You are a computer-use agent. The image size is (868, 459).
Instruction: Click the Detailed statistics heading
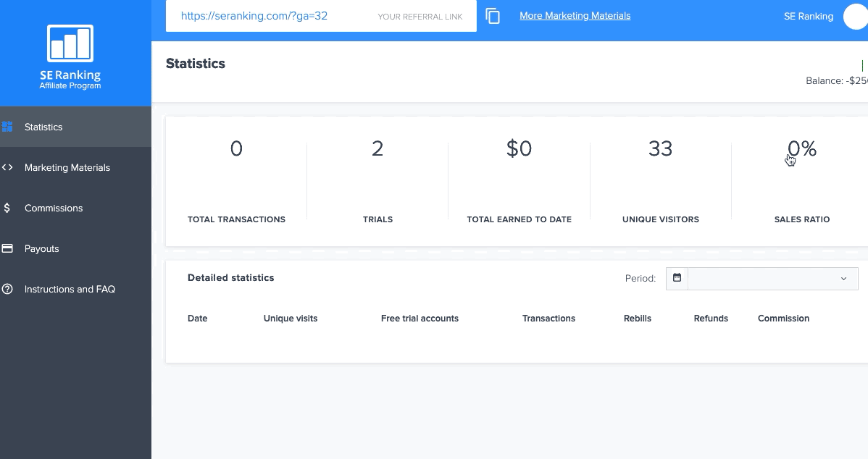(231, 277)
